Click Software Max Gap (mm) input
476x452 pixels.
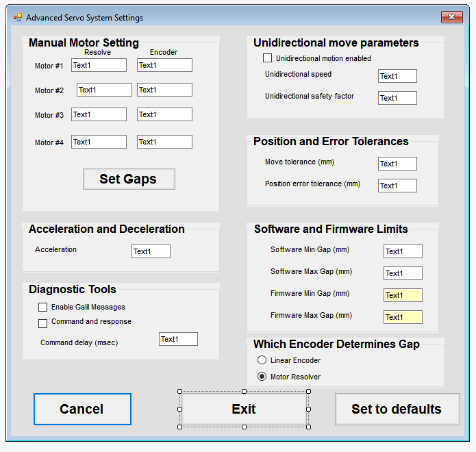[403, 273]
